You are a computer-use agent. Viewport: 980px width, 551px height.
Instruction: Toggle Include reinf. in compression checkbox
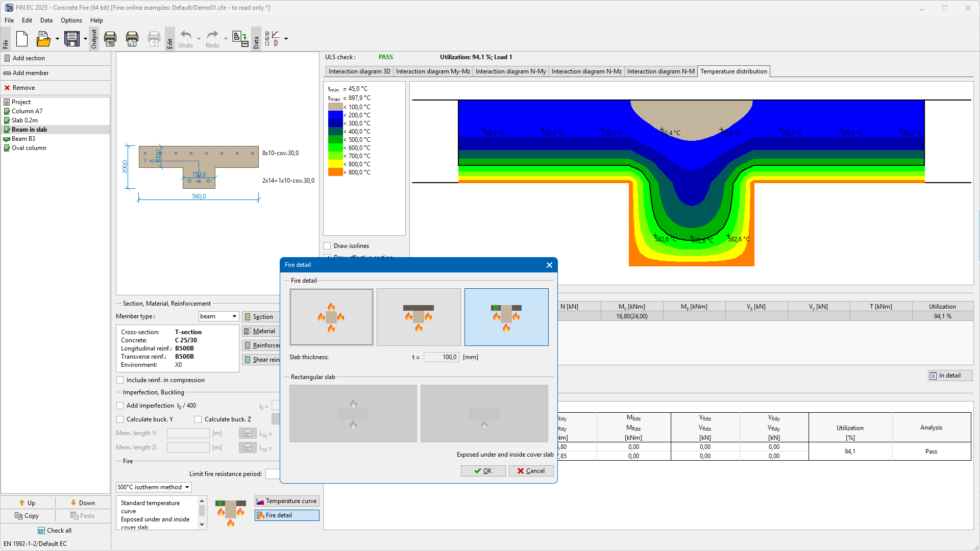click(120, 380)
